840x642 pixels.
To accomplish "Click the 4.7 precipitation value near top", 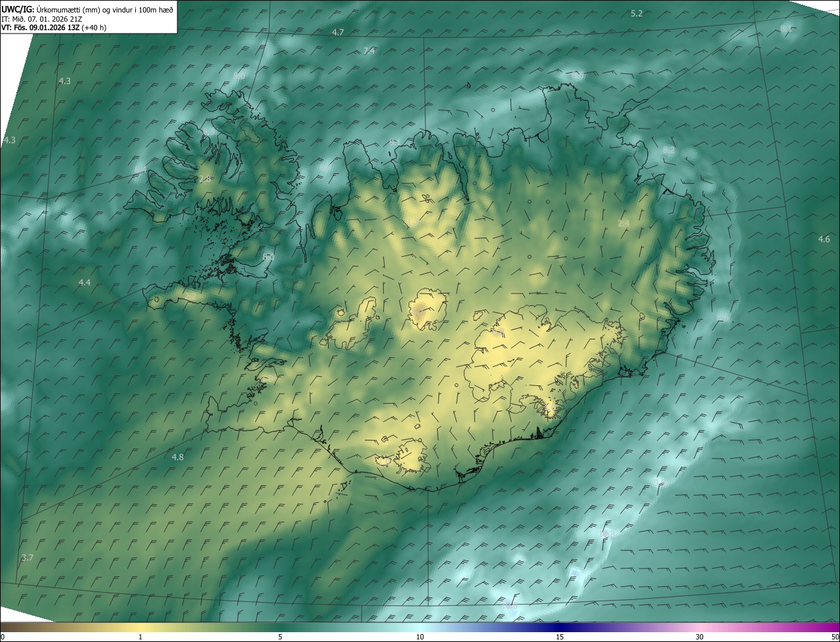I will tap(338, 33).
